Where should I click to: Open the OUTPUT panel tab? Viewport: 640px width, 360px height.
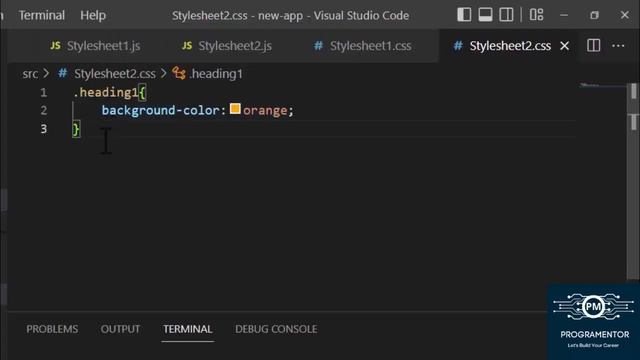(x=120, y=329)
